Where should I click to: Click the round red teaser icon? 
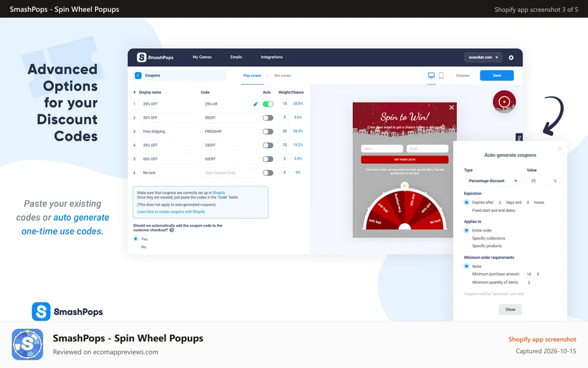[x=504, y=102]
